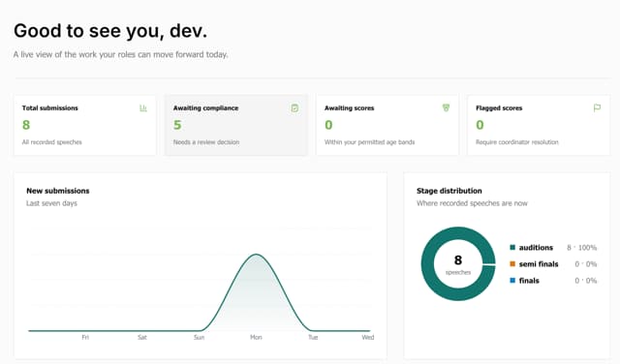The height and width of the screenshot is (364, 620).
Task: Click the green 5 count in Awaiting compliance
Action: point(177,125)
